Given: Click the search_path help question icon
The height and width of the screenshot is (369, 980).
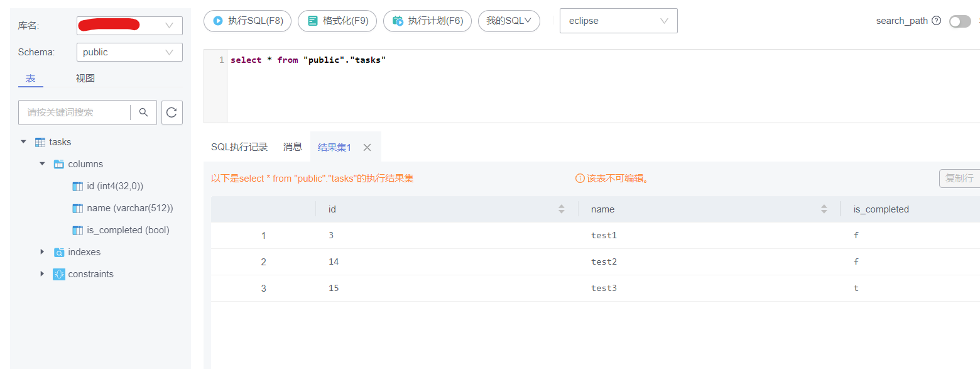Looking at the screenshot, I should 937,21.
